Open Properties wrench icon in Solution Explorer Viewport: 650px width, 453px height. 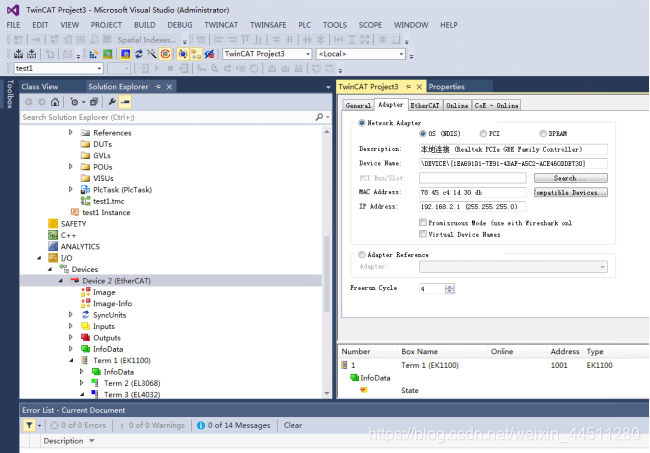(x=112, y=102)
